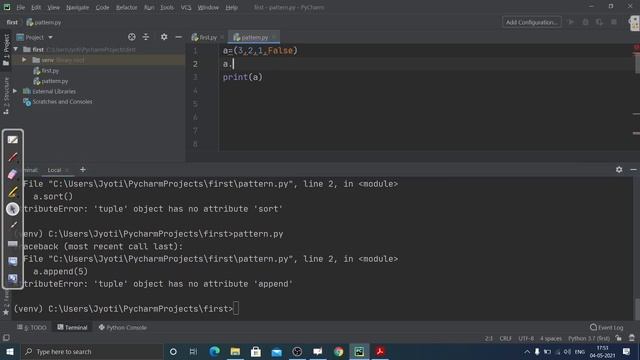Click the 'first' breadcrumb in navigation bar
The image size is (640, 360).
[12, 22]
